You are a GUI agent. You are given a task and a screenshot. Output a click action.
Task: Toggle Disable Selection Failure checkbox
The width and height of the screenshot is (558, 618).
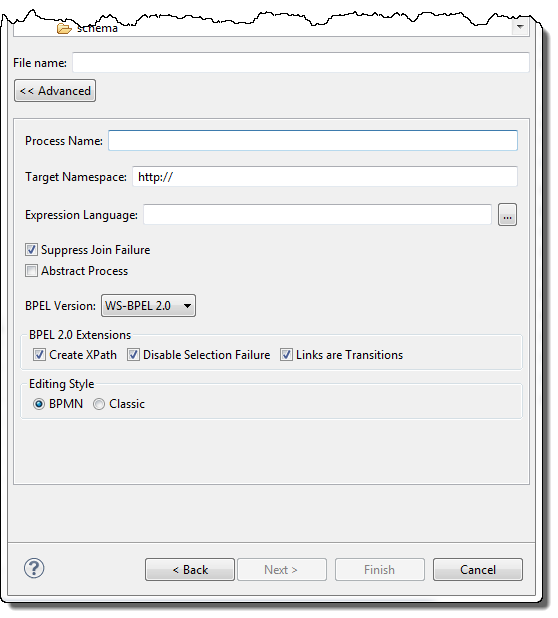pos(133,355)
